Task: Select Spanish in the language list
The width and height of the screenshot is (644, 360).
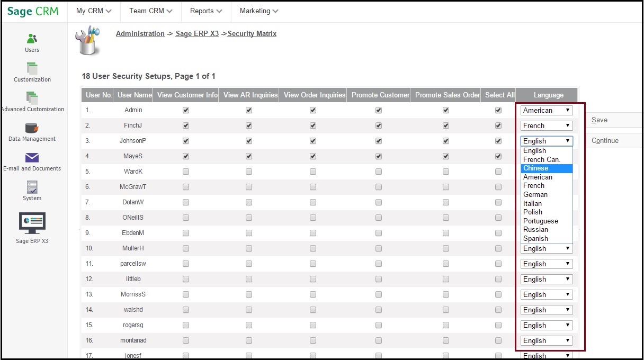Action: pyautogui.click(x=547, y=238)
